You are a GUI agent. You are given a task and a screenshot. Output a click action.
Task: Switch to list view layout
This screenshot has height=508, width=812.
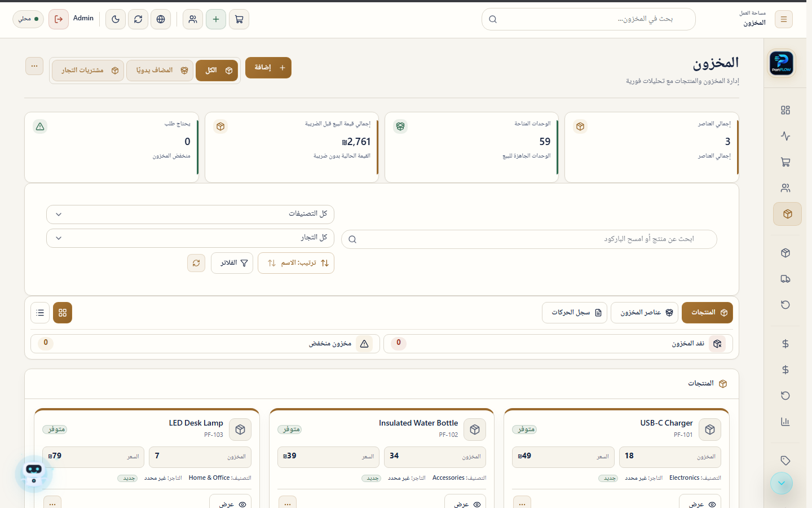[x=40, y=313]
